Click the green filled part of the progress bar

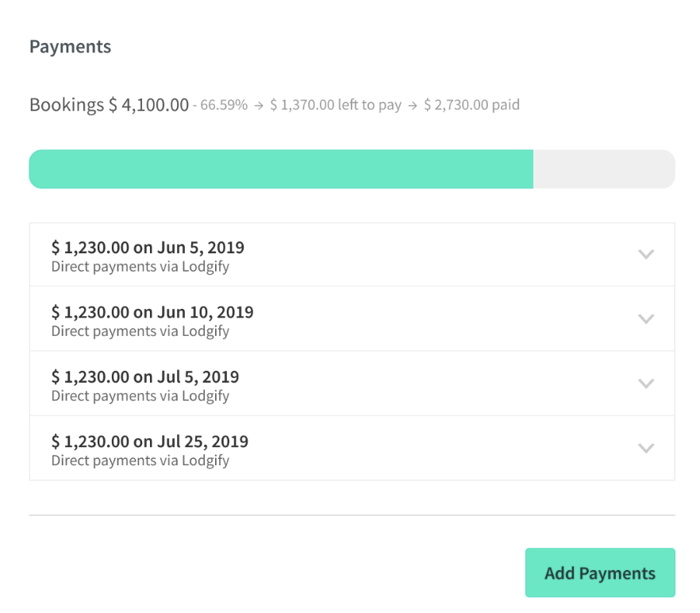tap(281, 169)
